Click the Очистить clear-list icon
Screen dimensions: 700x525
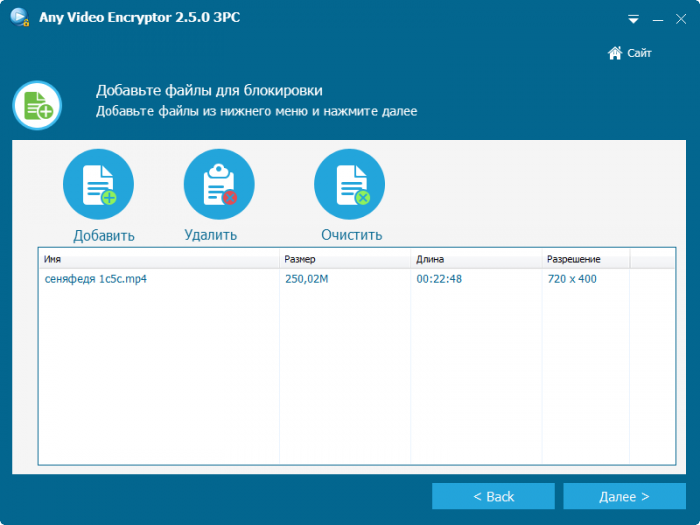pyautogui.click(x=349, y=184)
